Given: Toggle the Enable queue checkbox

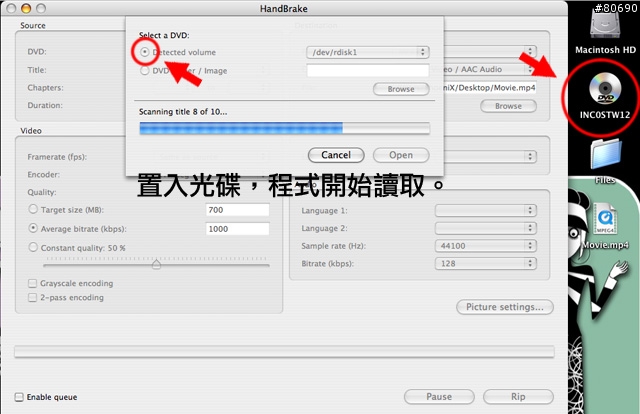Looking at the screenshot, I should tap(19, 397).
